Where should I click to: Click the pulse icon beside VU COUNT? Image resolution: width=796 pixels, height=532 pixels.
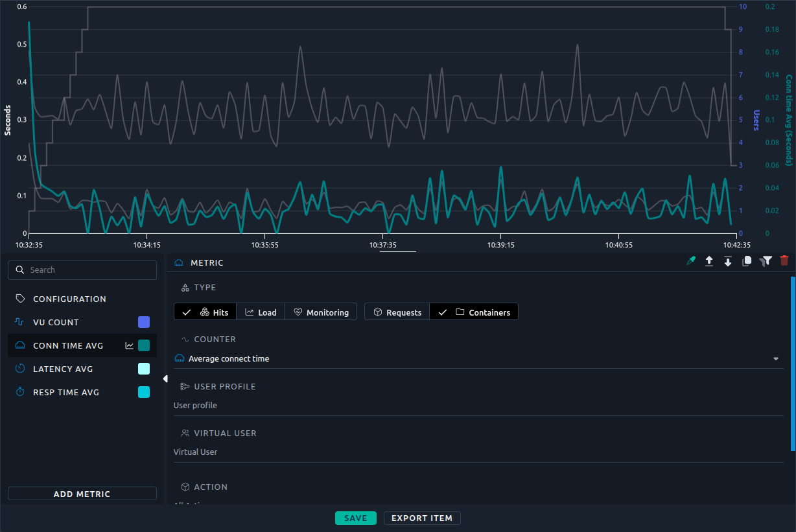(20, 322)
